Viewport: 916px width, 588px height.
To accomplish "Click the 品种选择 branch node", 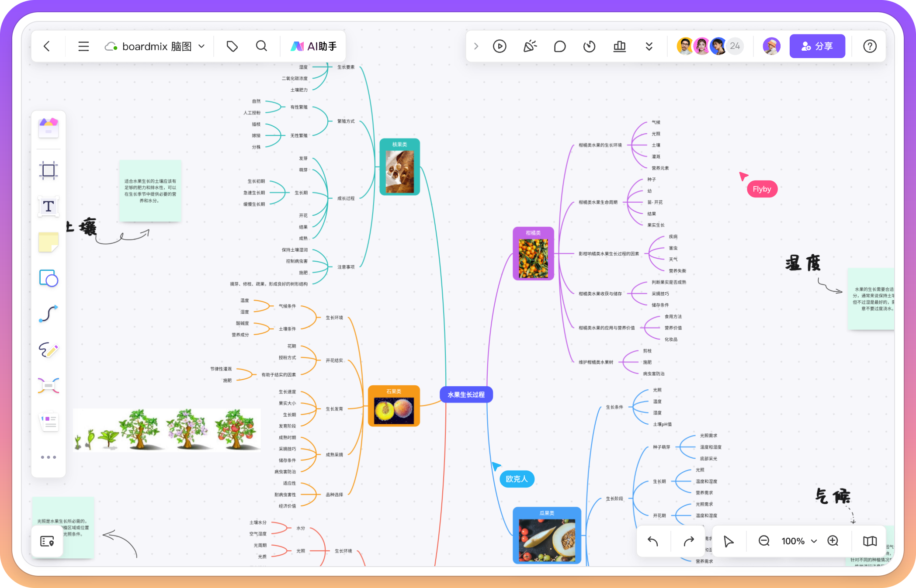I will (334, 495).
